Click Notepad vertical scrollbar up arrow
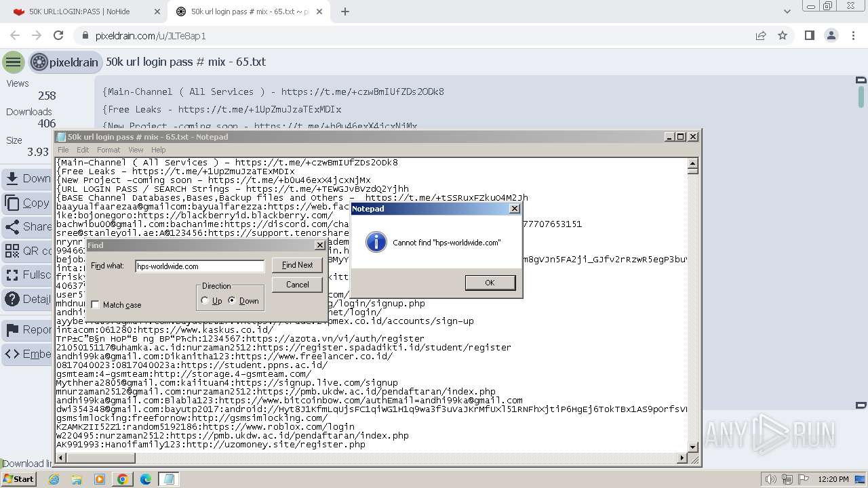Screen dimensions: 868x488 693,163
